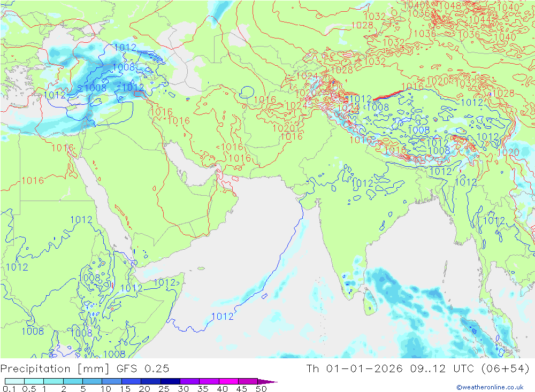535x392 pixels.
Task: Click the 'GFS 0.25' model label
Action: (x=143, y=368)
